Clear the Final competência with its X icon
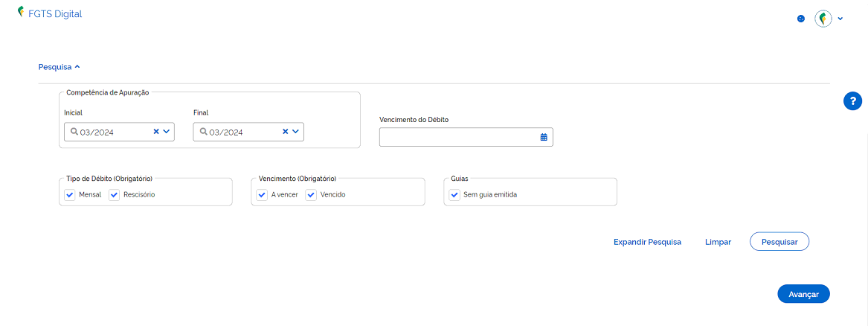This screenshot has height=326, width=868. click(x=286, y=132)
